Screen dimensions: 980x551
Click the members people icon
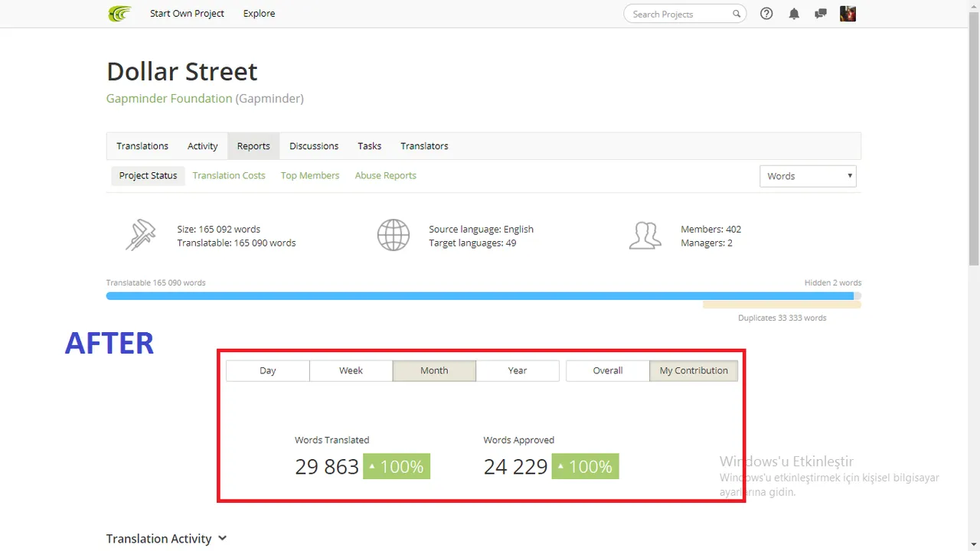tap(645, 235)
